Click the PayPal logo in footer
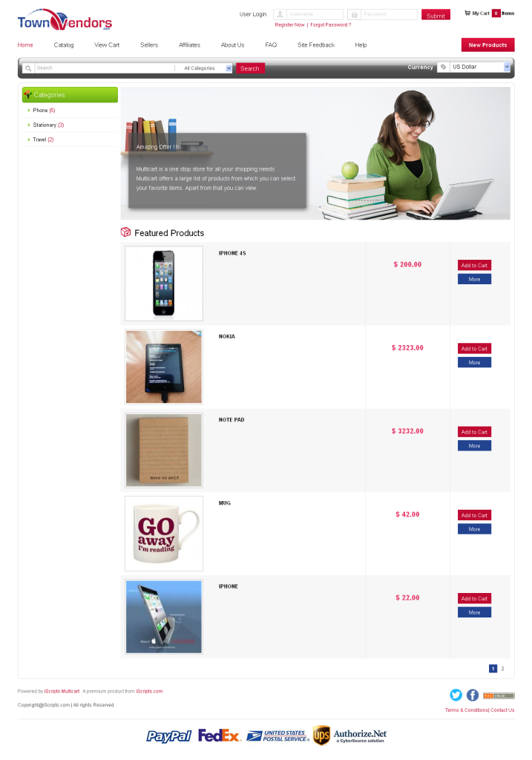Viewport: 532px width, 760px height. coord(168,736)
